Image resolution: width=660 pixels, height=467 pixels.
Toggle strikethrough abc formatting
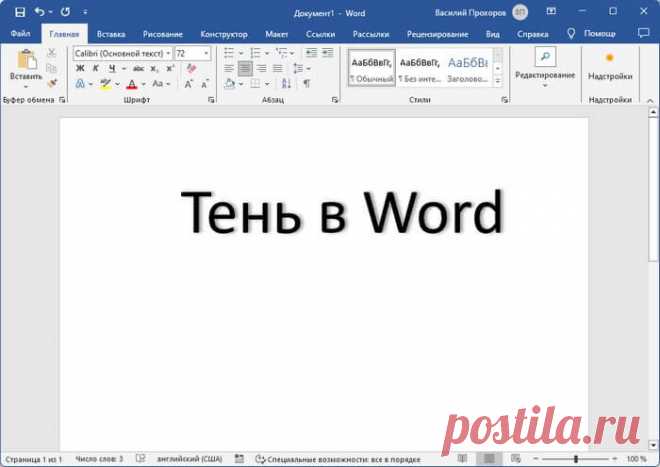tap(138, 68)
